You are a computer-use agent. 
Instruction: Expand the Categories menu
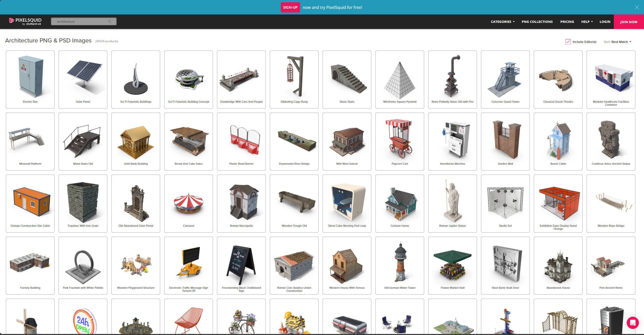pyautogui.click(x=503, y=22)
